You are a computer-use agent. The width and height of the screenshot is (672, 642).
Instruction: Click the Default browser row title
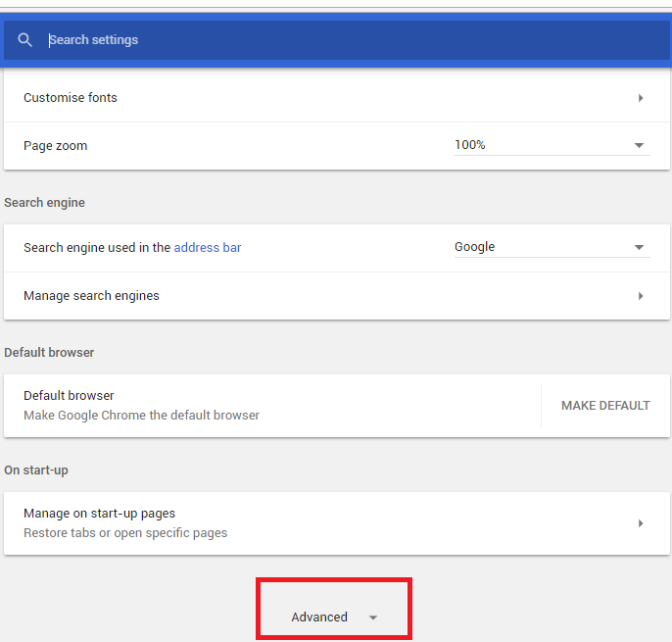(x=69, y=395)
